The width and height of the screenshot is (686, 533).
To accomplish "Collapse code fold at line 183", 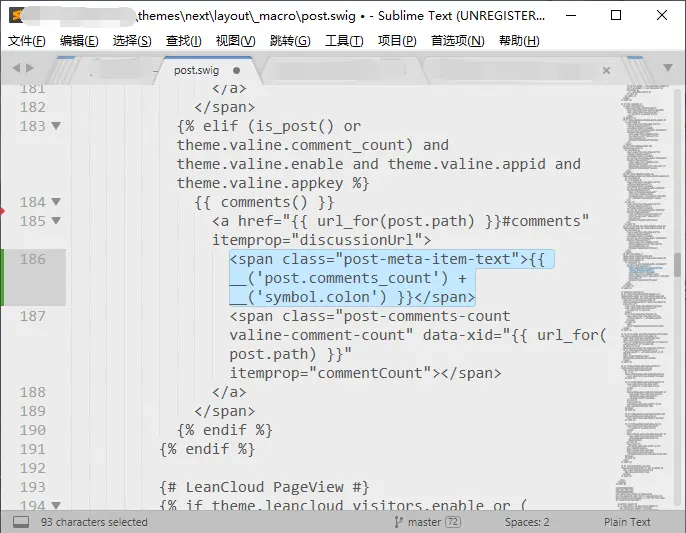I will click(55, 126).
